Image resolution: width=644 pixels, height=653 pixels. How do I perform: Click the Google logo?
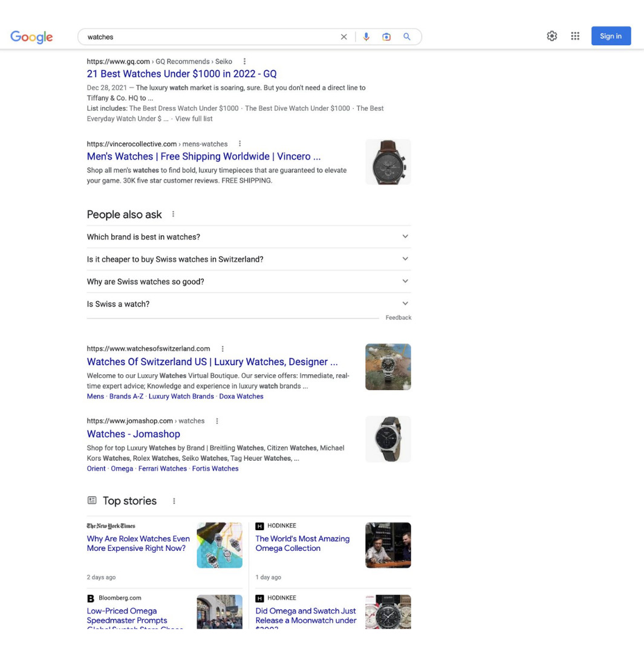coord(31,37)
